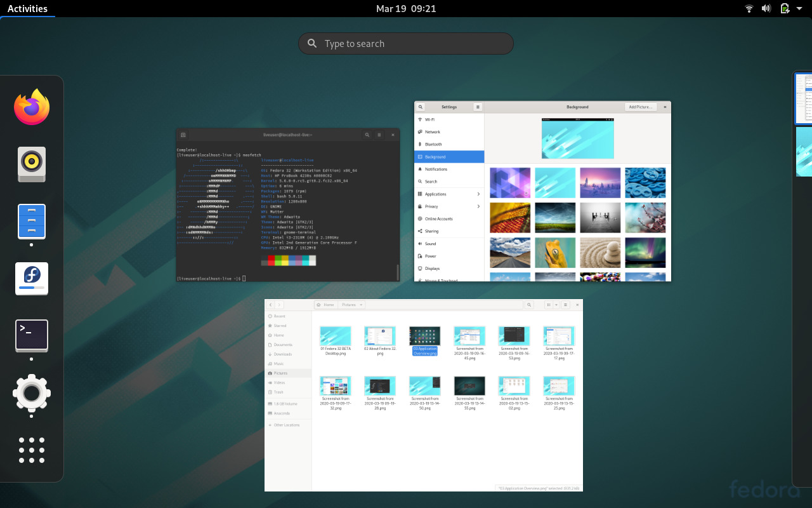Viewport: 812px width, 508px height.
Task: Show the application grid from the dock
Action: pos(32,450)
